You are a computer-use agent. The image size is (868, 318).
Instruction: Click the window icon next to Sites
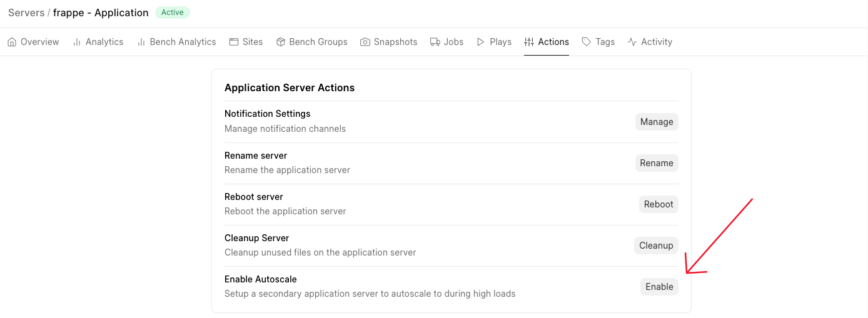point(234,42)
